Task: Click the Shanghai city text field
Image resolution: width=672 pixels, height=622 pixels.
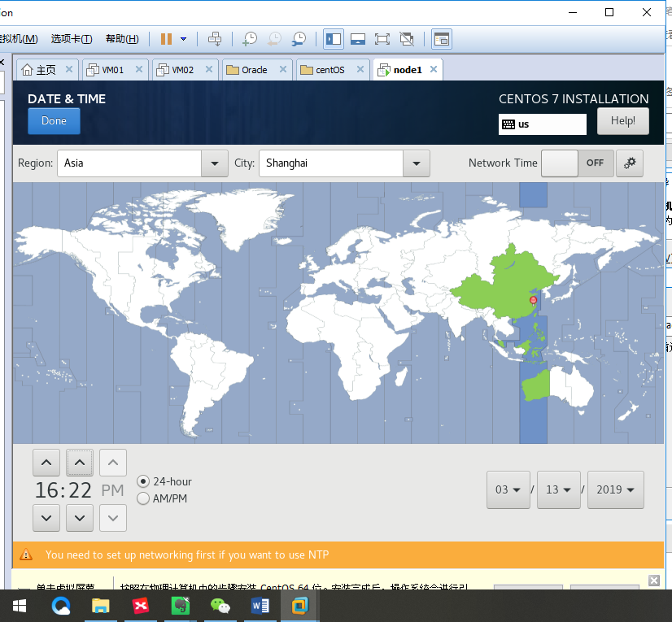Action: [x=331, y=163]
